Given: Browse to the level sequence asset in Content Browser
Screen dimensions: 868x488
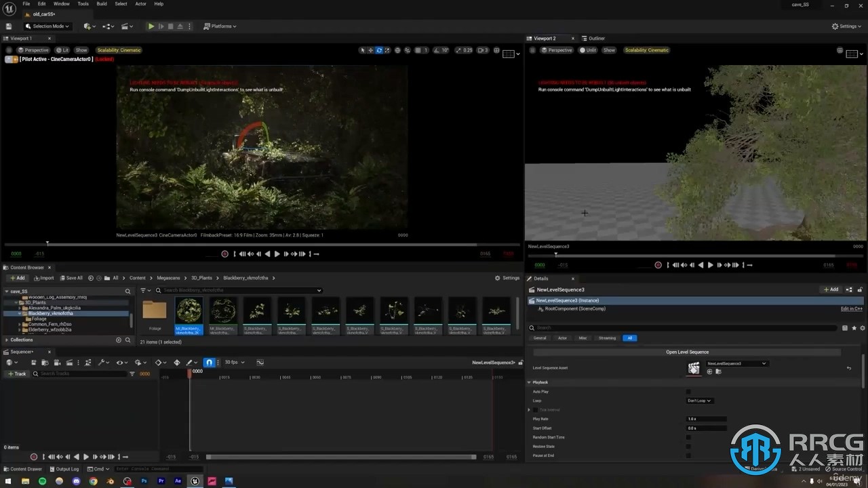Looking at the screenshot, I should pyautogui.click(x=718, y=371).
